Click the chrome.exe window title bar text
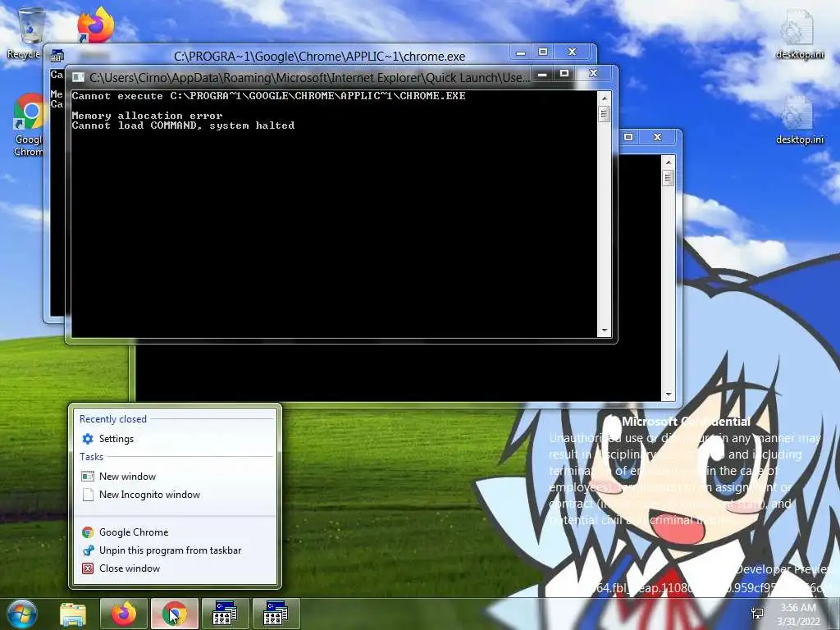Image resolution: width=840 pixels, height=630 pixels. pyautogui.click(x=319, y=57)
